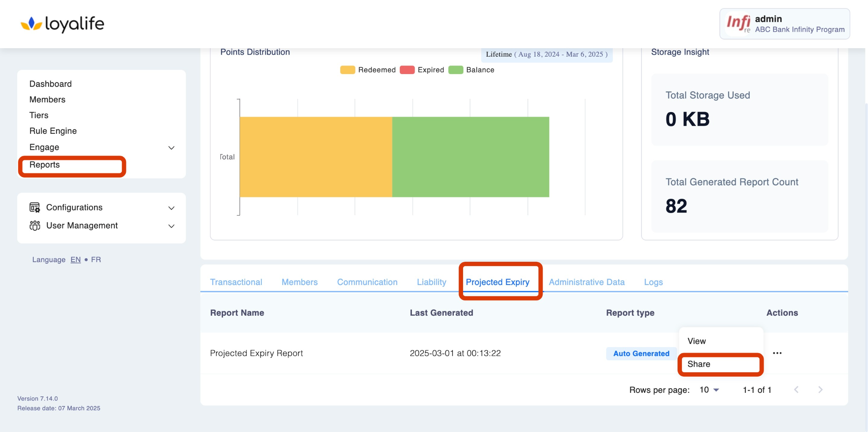Go to next page arrow
The image size is (868, 432).
[x=820, y=390]
